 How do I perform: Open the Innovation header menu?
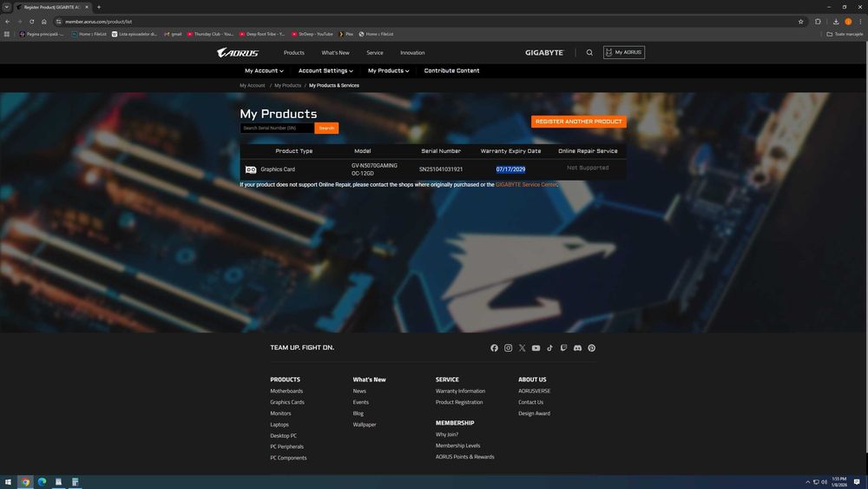coord(412,53)
